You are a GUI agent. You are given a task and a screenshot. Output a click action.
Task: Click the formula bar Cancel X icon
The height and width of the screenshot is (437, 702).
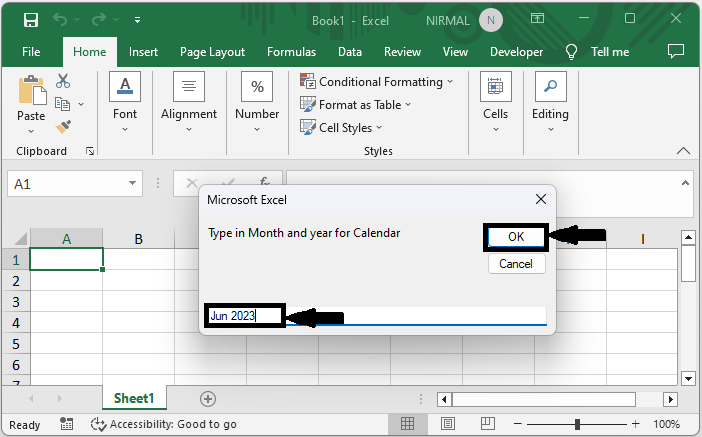point(192,183)
